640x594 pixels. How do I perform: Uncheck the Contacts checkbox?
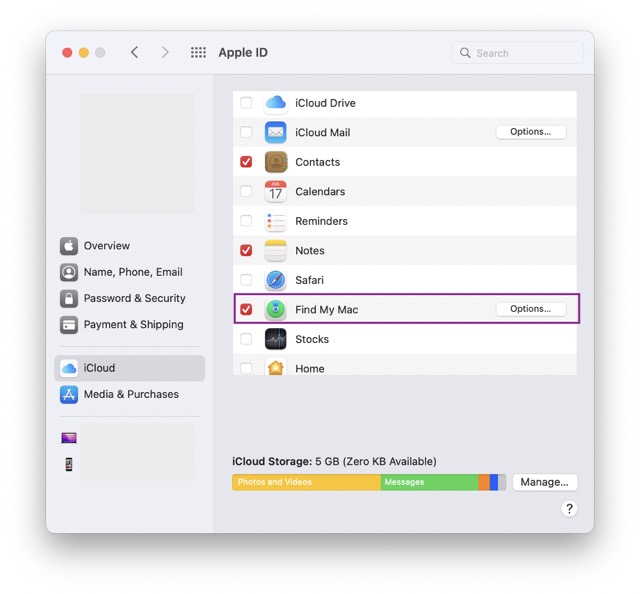coord(246,162)
